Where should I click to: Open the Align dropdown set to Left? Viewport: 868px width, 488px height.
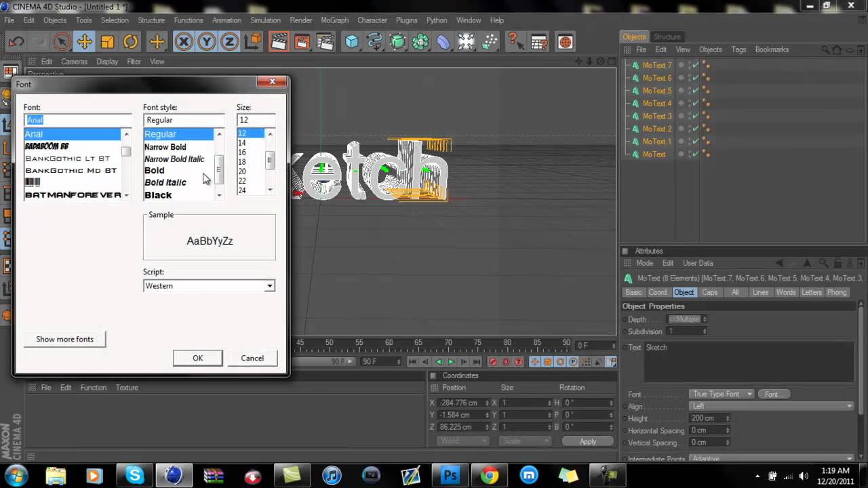(x=771, y=406)
